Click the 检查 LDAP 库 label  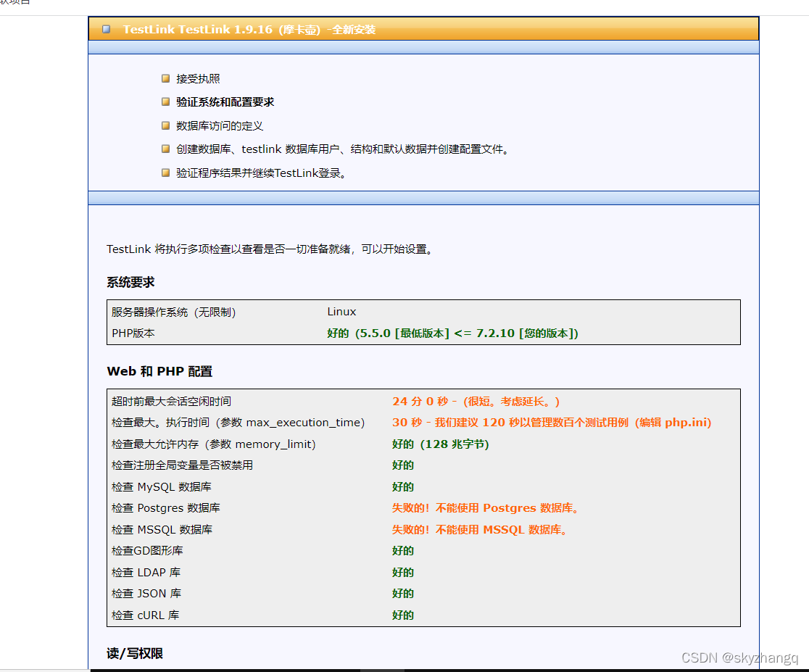(x=146, y=573)
